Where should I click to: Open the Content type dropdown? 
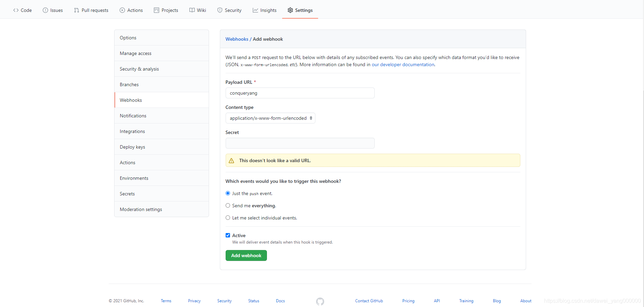click(x=270, y=118)
